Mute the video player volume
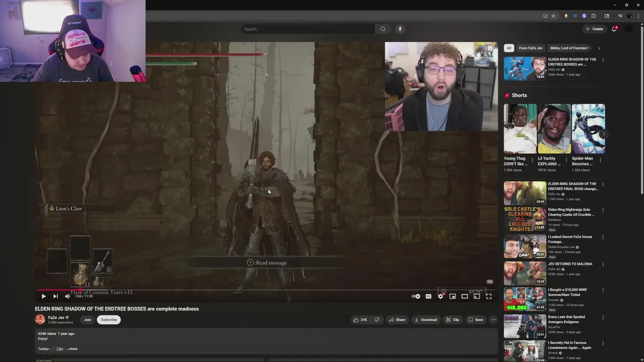This screenshot has width=644, height=362. (x=67, y=296)
